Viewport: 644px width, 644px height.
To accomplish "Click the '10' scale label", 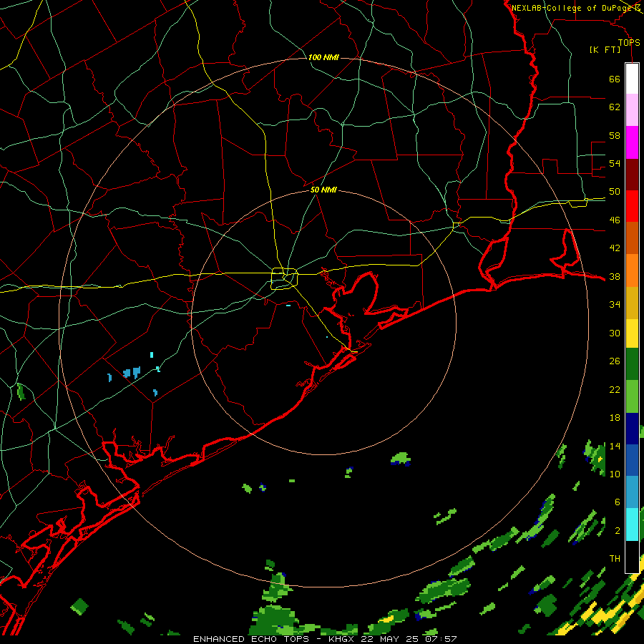I will tap(615, 474).
